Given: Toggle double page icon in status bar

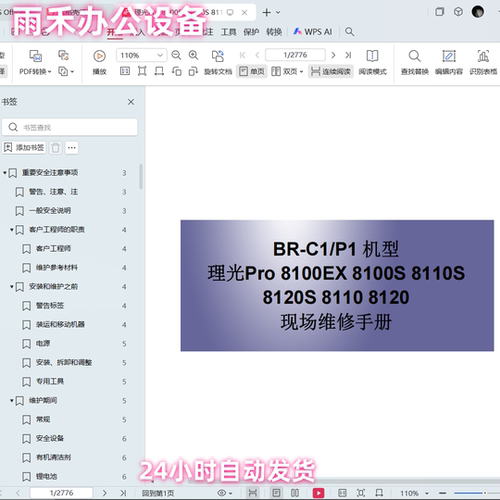Looking at the screenshot, I should pyautogui.click(x=295, y=493).
